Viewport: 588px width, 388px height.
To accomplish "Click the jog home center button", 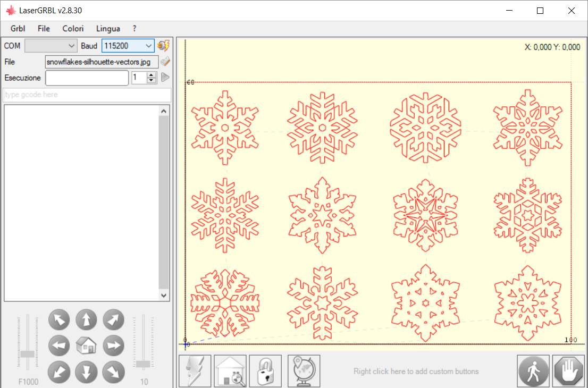I will 86,346.
